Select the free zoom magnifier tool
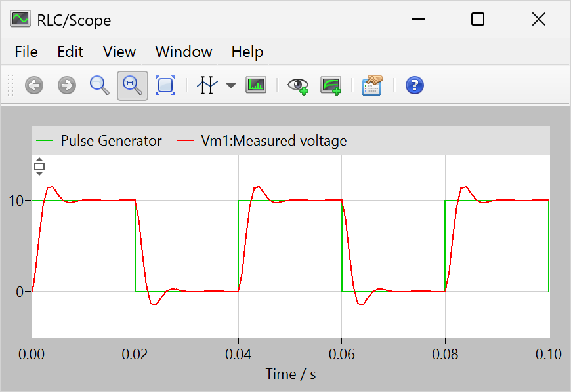The height and width of the screenshot is (392, 571). 100,85
